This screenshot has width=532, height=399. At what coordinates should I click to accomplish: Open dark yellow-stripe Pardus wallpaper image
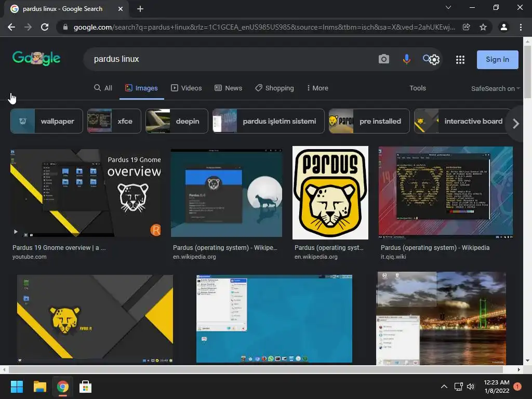(95, 319)
